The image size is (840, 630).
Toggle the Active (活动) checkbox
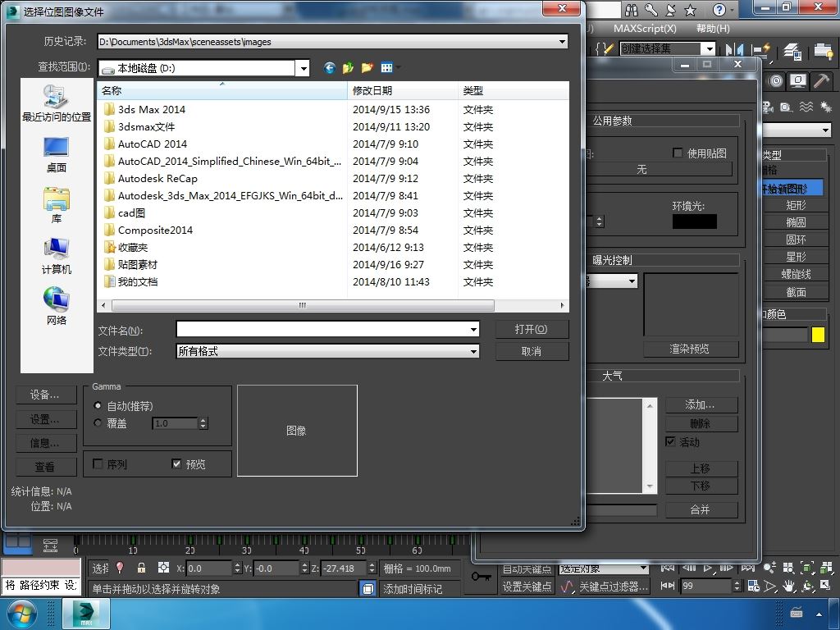670,441
